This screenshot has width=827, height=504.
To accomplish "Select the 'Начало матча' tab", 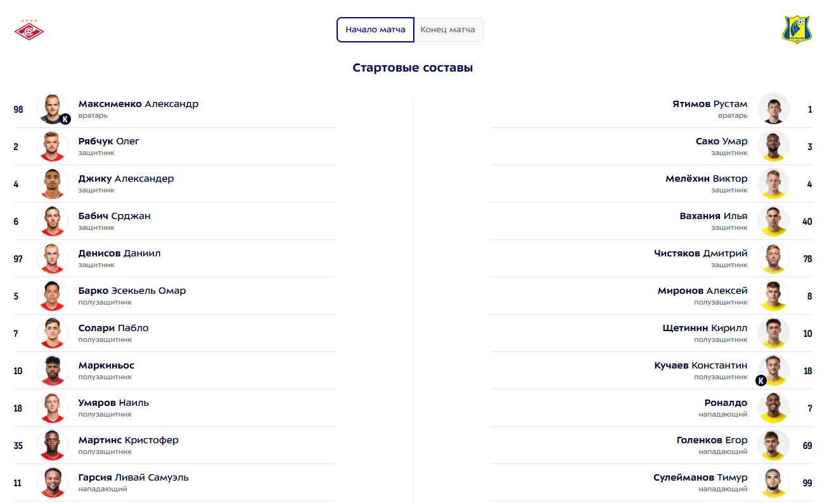I will click(375, 30).
